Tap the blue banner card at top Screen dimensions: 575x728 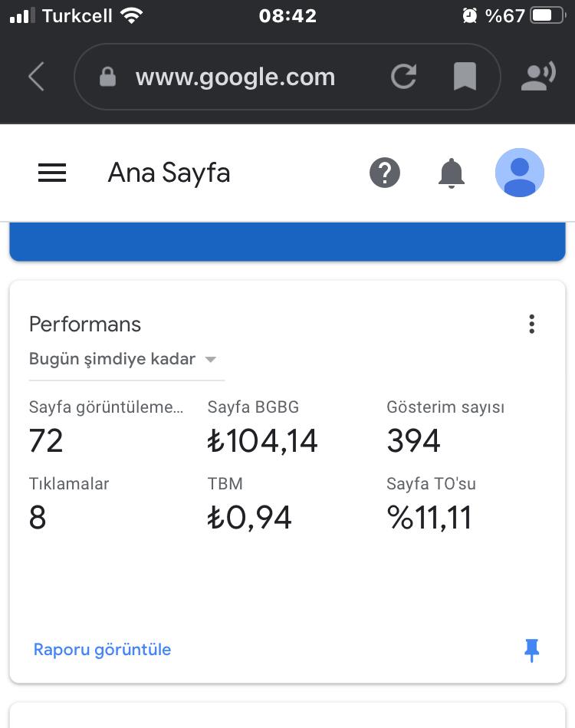[287, 241]
